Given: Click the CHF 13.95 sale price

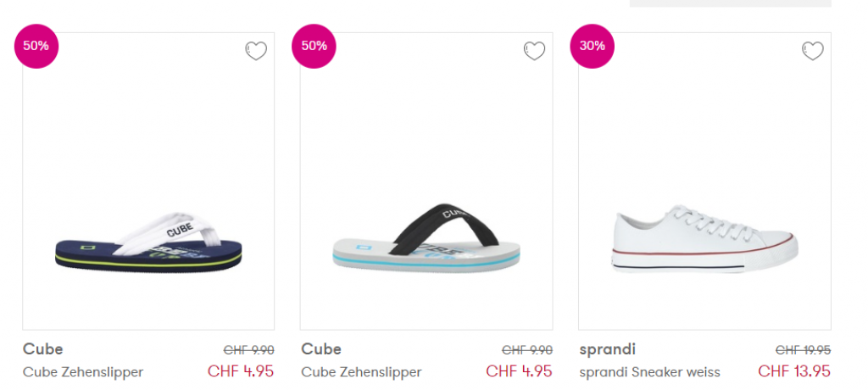Looking at the screenshot, I should pos(794,371).
